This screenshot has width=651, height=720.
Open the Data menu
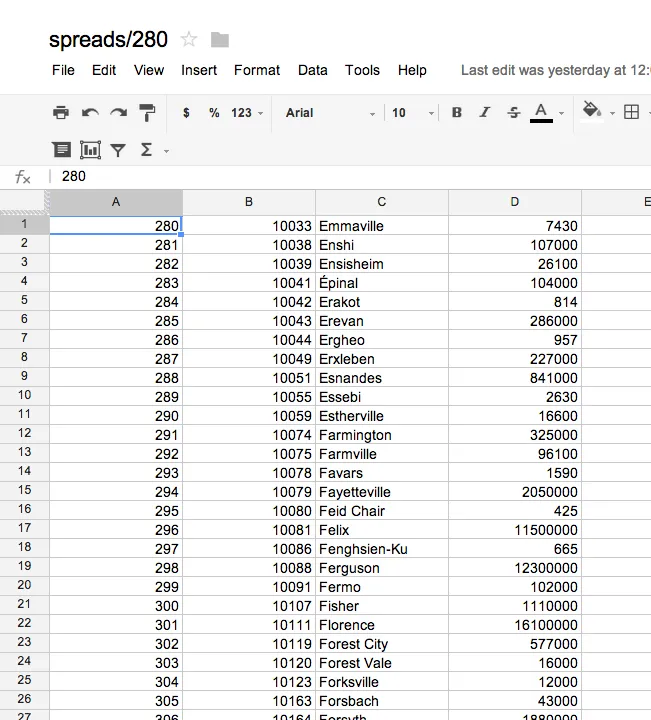pyautogui.click(x=313, y=70)
